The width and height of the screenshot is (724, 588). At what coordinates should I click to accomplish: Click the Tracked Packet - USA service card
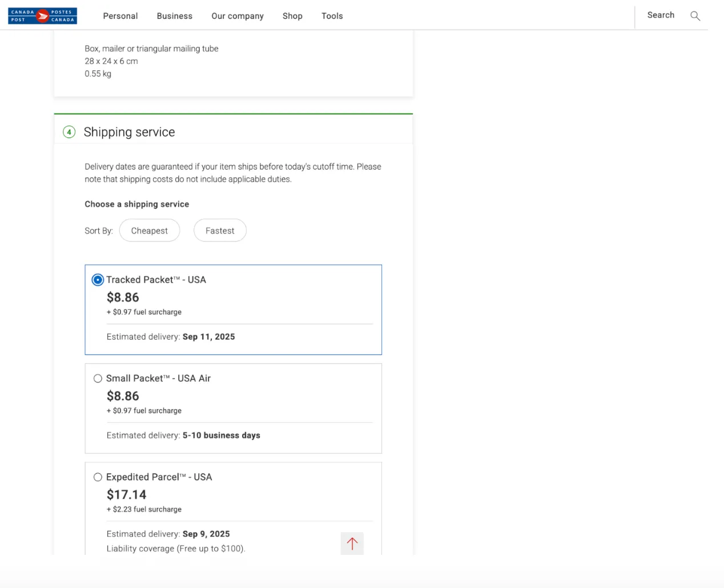(x=233, y=309)
